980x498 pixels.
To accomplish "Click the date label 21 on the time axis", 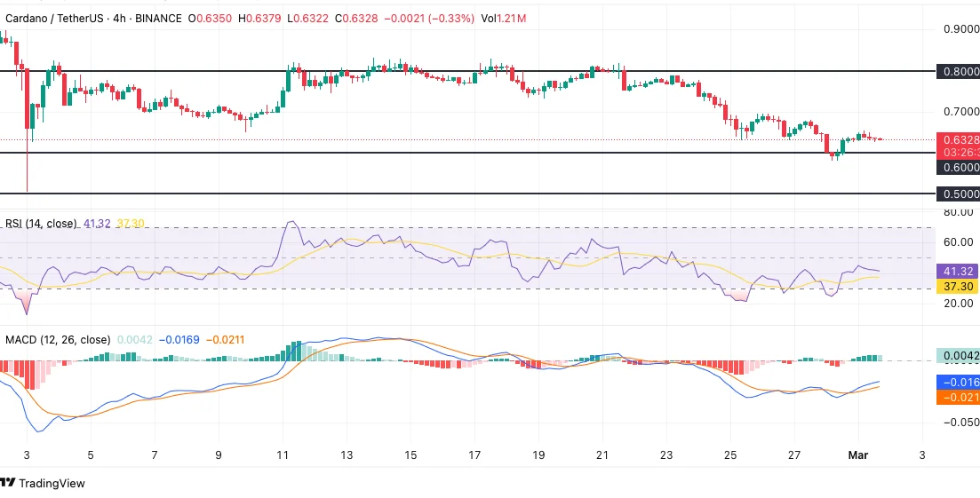I will pyautogui.click(x=602, y=455).
